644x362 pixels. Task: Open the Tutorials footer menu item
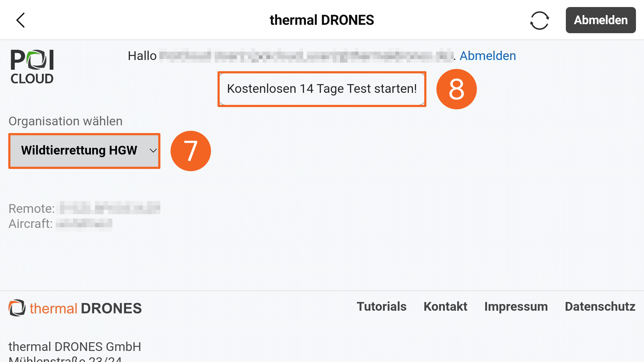(x=381, y=307)
